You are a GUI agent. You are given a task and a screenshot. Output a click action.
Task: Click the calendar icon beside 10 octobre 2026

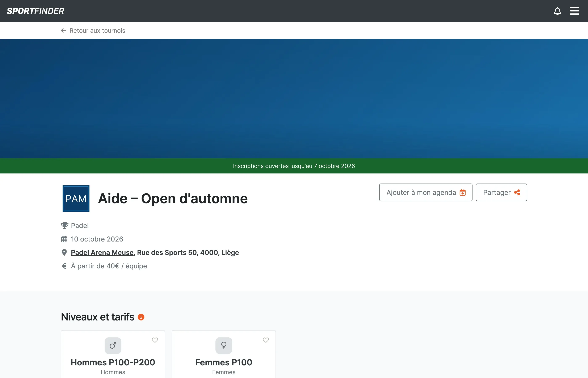(x=64, y=239)
